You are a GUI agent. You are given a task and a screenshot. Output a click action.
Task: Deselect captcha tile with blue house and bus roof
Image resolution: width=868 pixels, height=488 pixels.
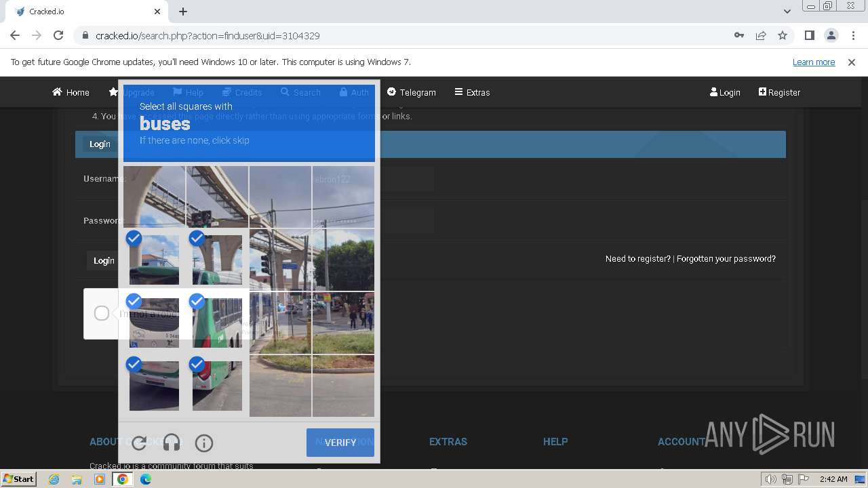click(154, 260)
